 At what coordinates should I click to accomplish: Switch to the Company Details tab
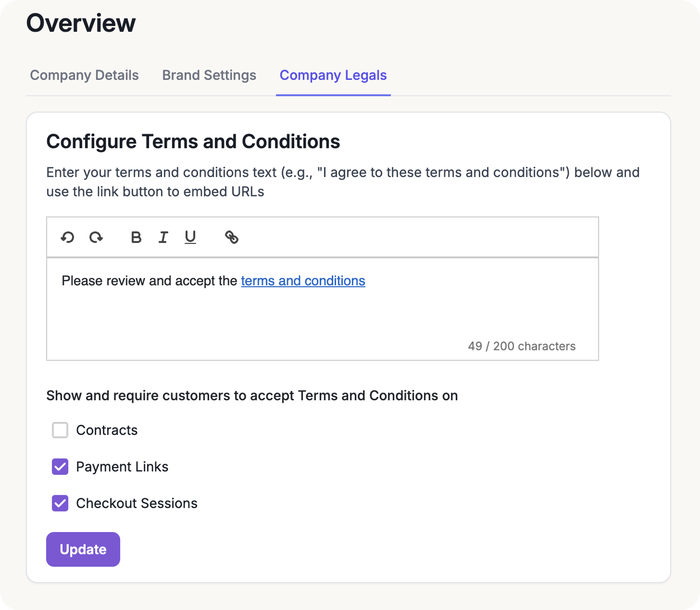click(x=84, y=76)
